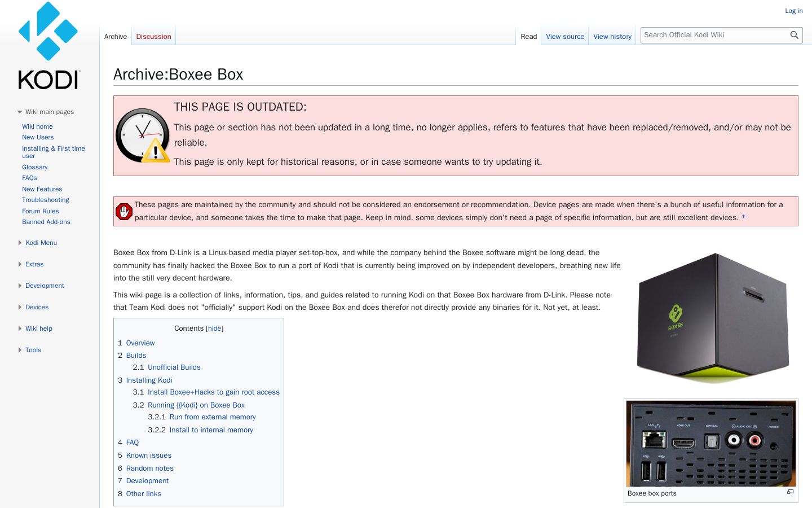
Task: Open the Troubleshooting page
Action: coord(46,200)
